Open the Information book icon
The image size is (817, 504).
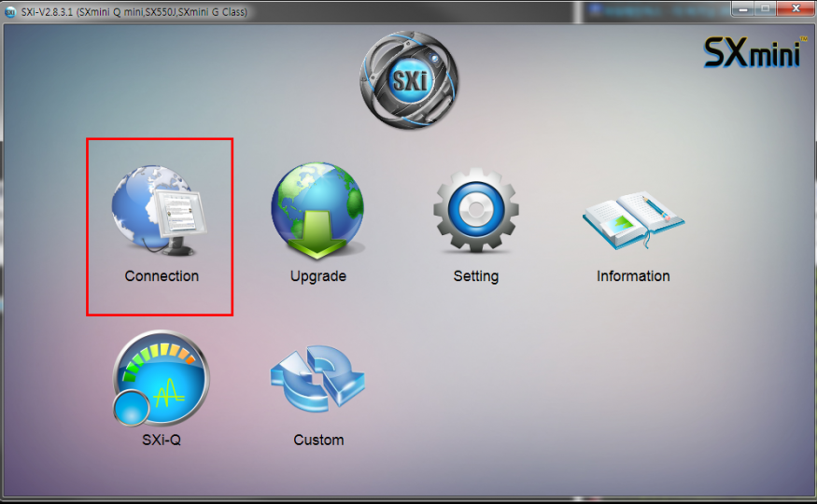[633, 220]
